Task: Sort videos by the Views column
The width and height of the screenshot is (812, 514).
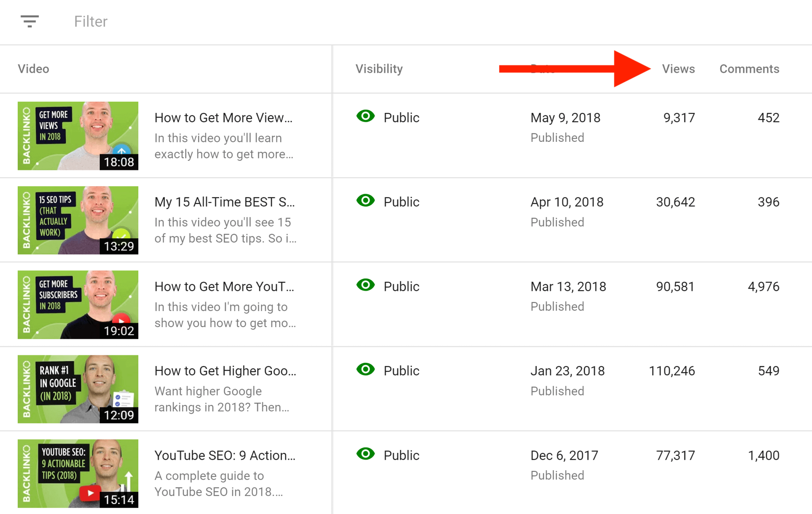Action: 678,69
